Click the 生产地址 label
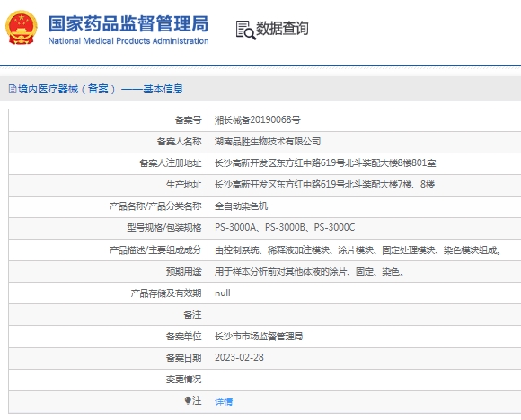This screenshot has height=420, width=521. [x=184, y=184]
